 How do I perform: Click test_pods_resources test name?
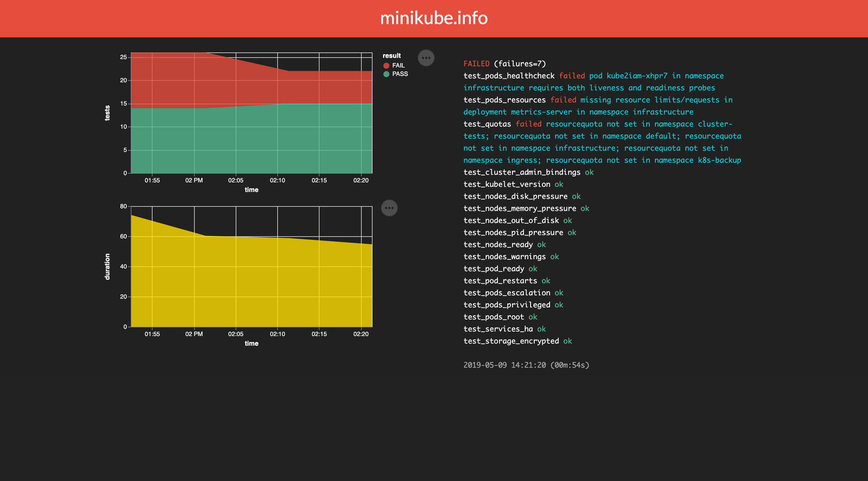coord(505,100)
